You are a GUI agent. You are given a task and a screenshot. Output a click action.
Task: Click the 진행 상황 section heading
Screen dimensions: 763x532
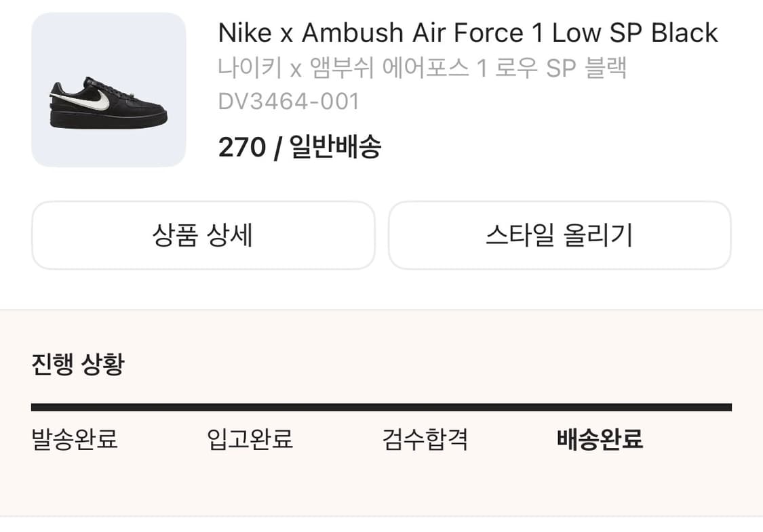tap(78, 365)
